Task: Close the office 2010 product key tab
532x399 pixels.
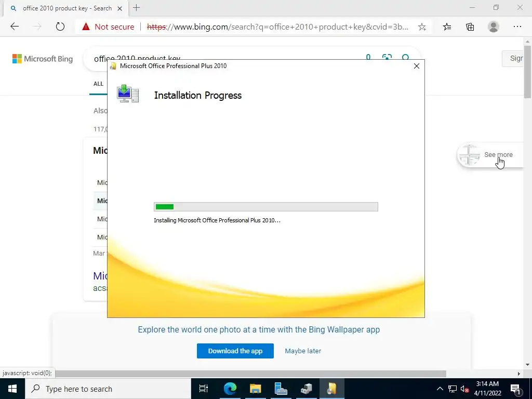Action: coord(120,8)
